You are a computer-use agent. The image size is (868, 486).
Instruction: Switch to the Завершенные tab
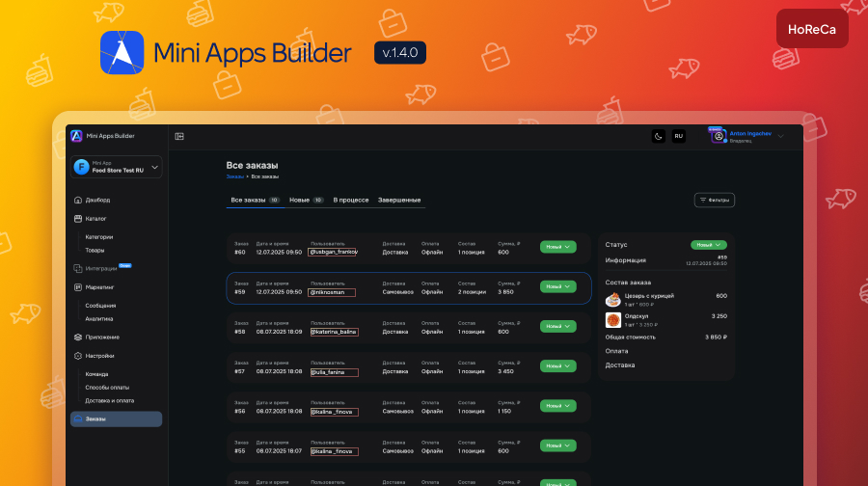pyautogui.click(x=399, y=200)
